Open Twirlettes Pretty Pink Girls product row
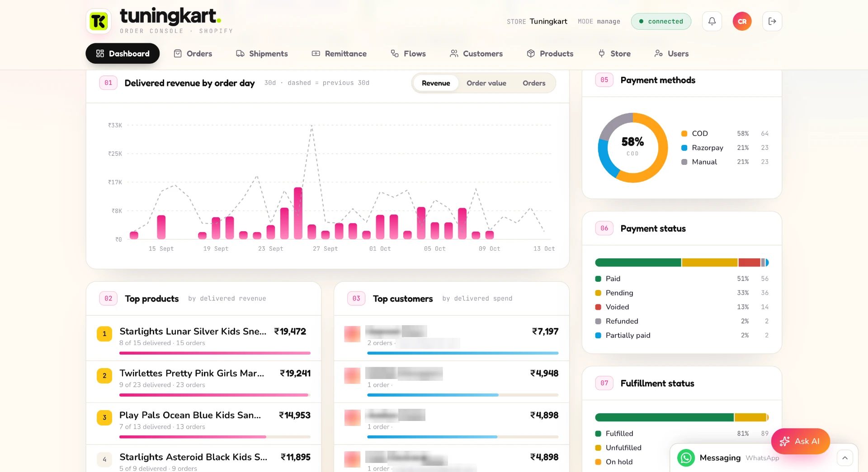This screenshot has height=472, width=868. (204, 382)
